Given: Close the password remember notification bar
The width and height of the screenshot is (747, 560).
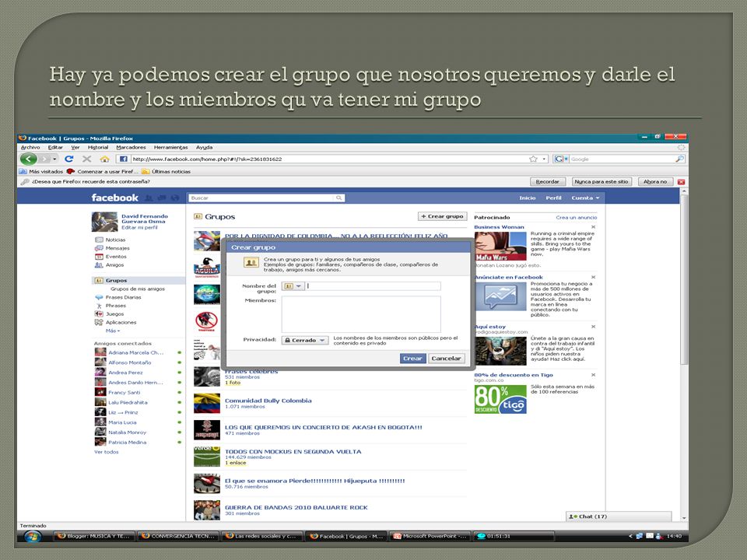Looking at the screenshot, I should [x=682, y=182].
